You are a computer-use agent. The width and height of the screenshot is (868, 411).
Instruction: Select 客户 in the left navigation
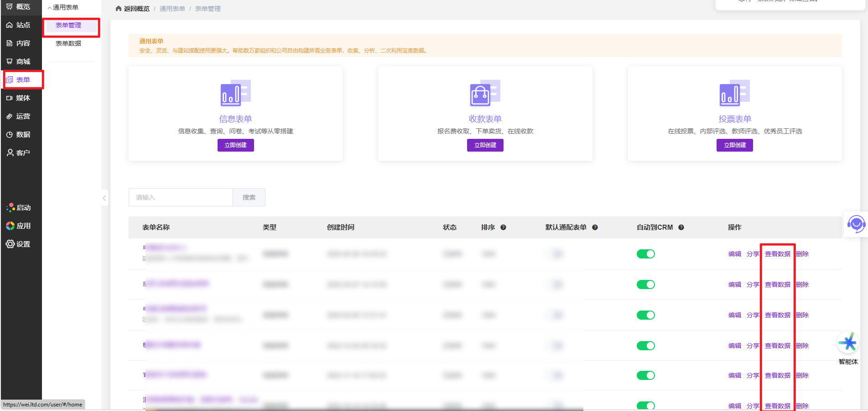pos(18,153)
